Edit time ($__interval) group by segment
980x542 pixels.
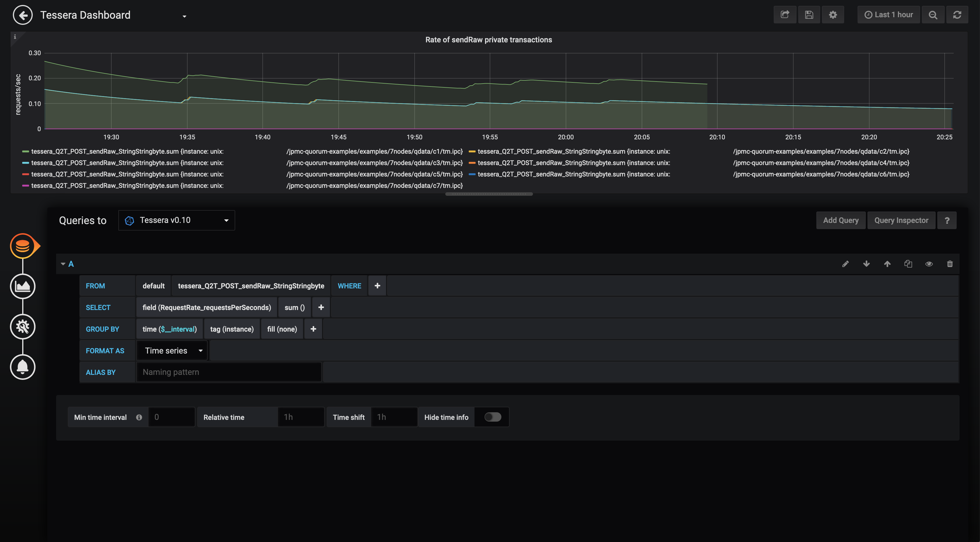pos(169,329)
